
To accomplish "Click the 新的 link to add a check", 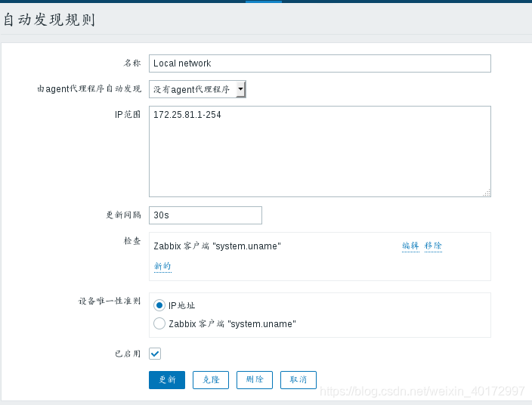I will (162, 266).
